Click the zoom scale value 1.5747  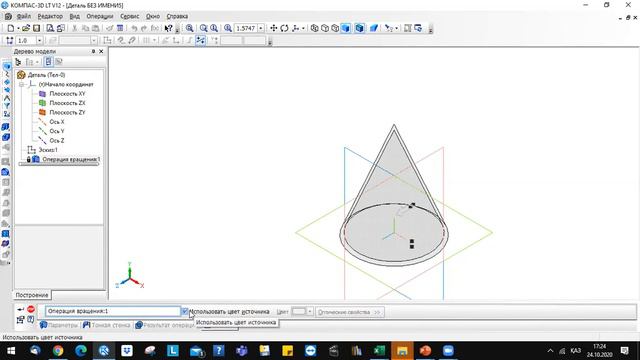(246, 28)
